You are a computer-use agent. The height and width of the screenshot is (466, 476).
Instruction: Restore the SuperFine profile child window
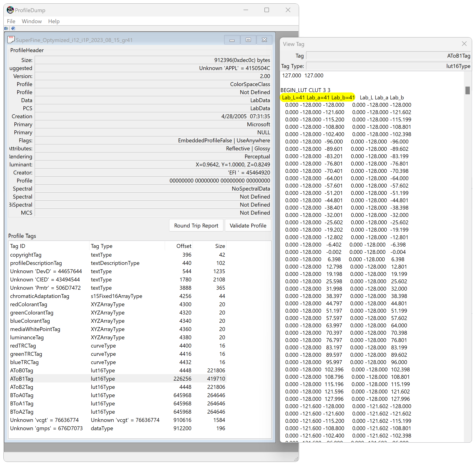click(248, 40)
